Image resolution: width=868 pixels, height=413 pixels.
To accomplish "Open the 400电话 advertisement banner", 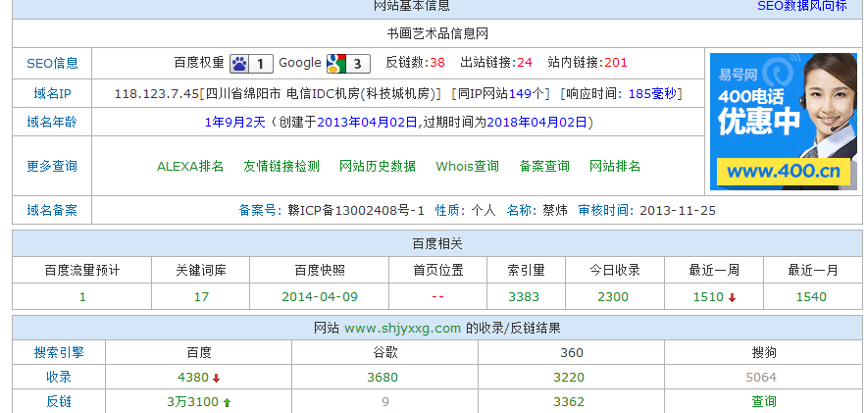I will [x=783, y=121].
